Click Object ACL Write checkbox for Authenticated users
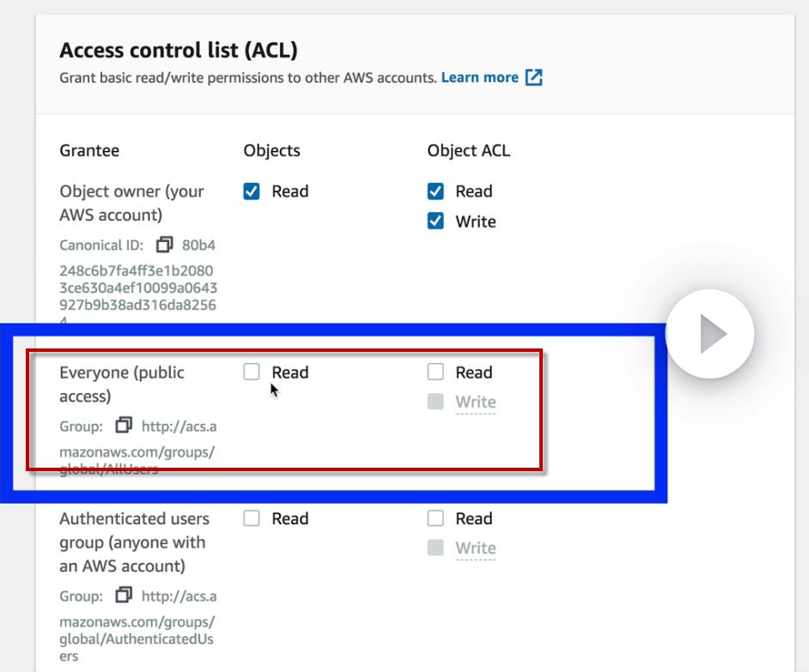The image size is (809, 672). pos(435,548)
